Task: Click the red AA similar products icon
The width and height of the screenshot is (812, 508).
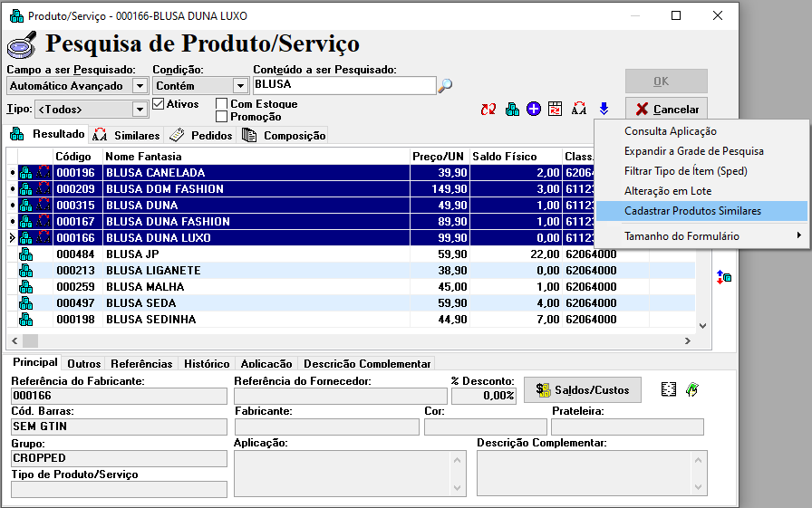Action: pos(579,109)
